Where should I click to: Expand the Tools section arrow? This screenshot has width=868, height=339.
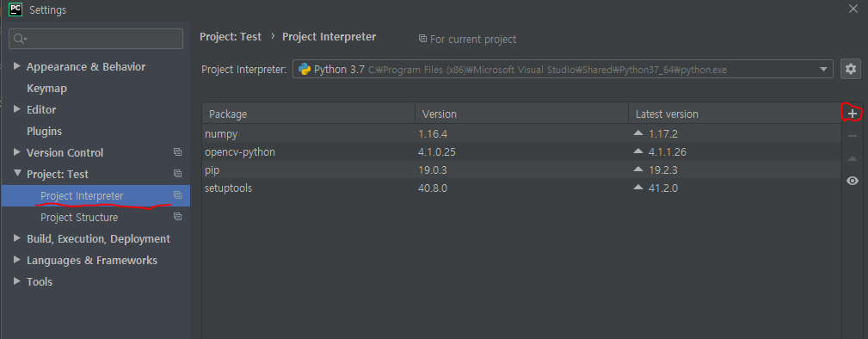click(x=16, y=281)
